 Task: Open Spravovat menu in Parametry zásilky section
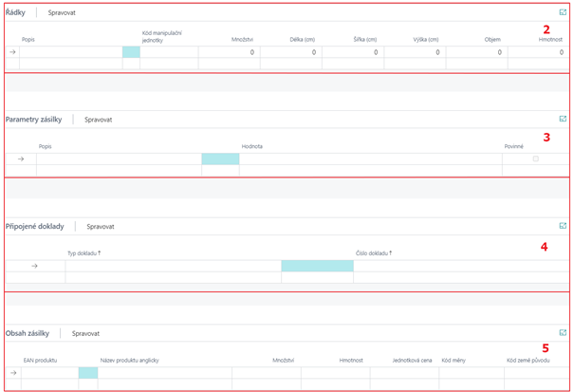[98, 121]
